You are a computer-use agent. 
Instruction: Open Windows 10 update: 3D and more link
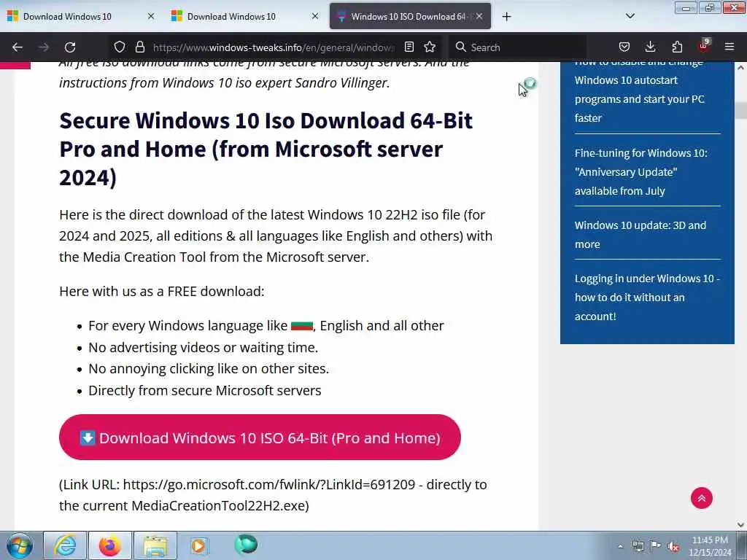click(x=640, y=235)
